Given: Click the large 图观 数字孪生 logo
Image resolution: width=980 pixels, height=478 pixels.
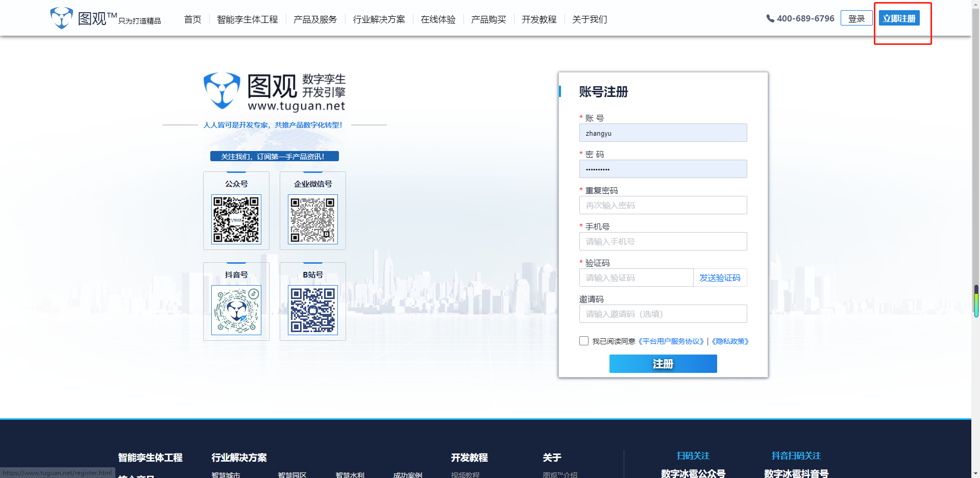Looking at the screenshot, I should pos(275,92).
